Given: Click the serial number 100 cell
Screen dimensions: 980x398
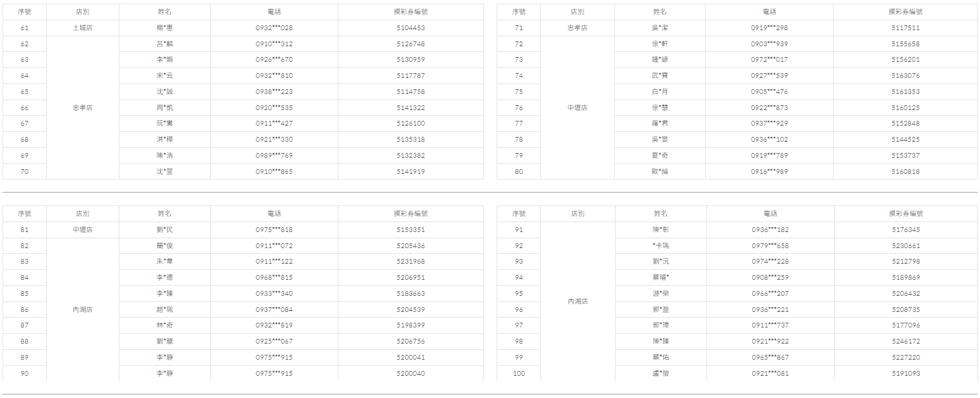Looking at the screenshot, I should tap(519, 374).
